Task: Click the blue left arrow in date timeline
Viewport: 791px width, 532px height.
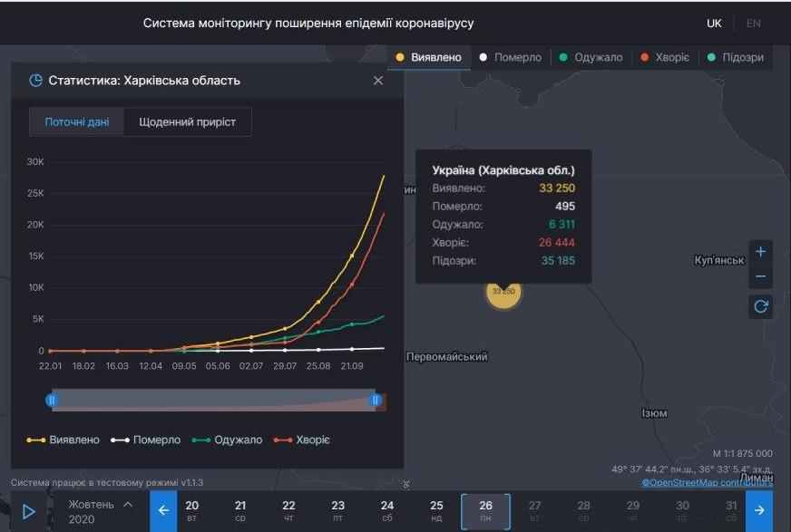Action: (x=162, y=511)
